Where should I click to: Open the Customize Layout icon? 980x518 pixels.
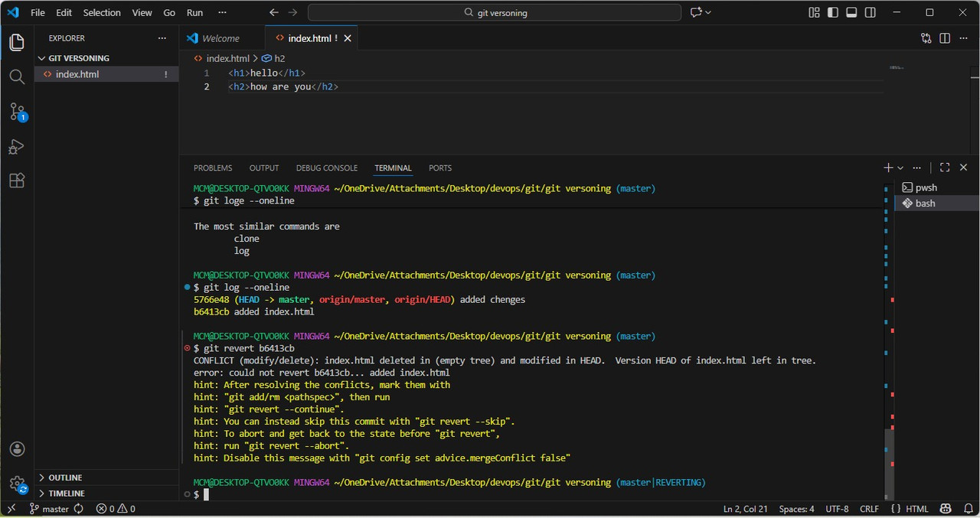tap(814, 12)
